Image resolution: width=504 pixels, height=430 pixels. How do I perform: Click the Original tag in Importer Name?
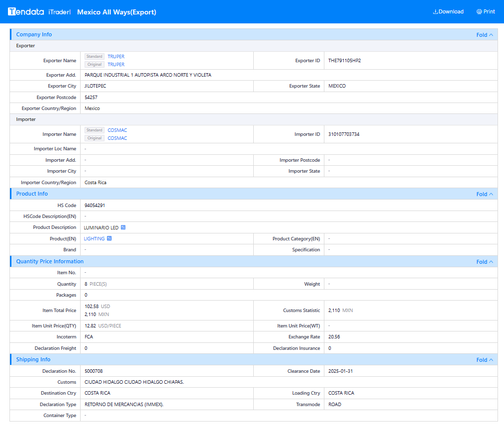[94, 138]
